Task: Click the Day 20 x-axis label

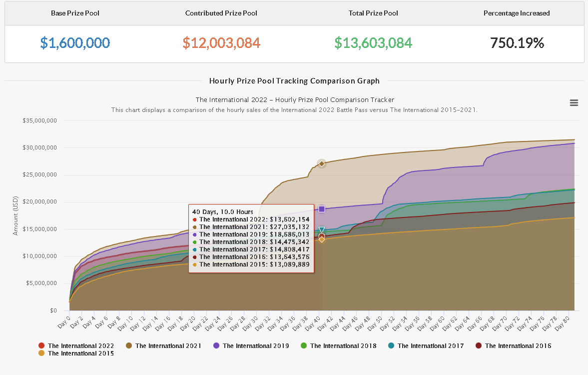Action: point(188,323)
